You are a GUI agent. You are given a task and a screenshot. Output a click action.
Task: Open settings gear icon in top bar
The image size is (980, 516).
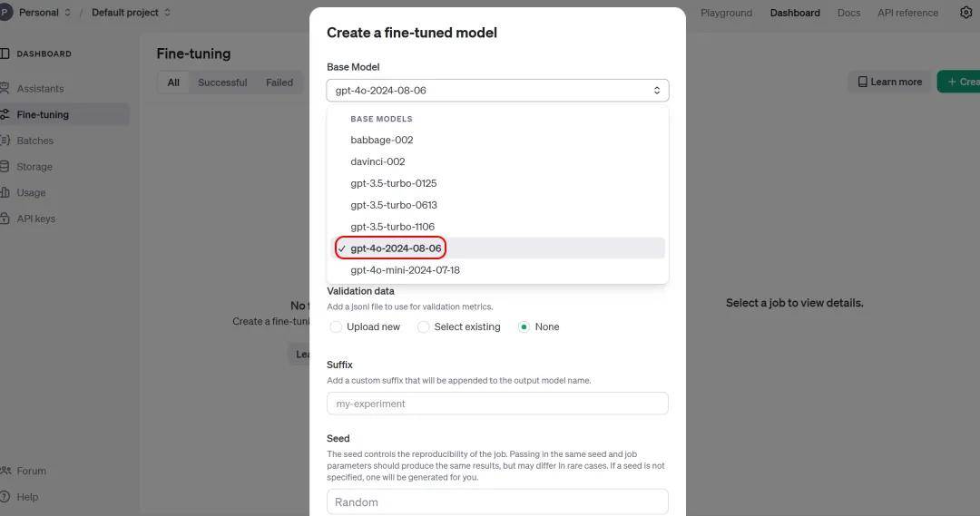[965, 13]
